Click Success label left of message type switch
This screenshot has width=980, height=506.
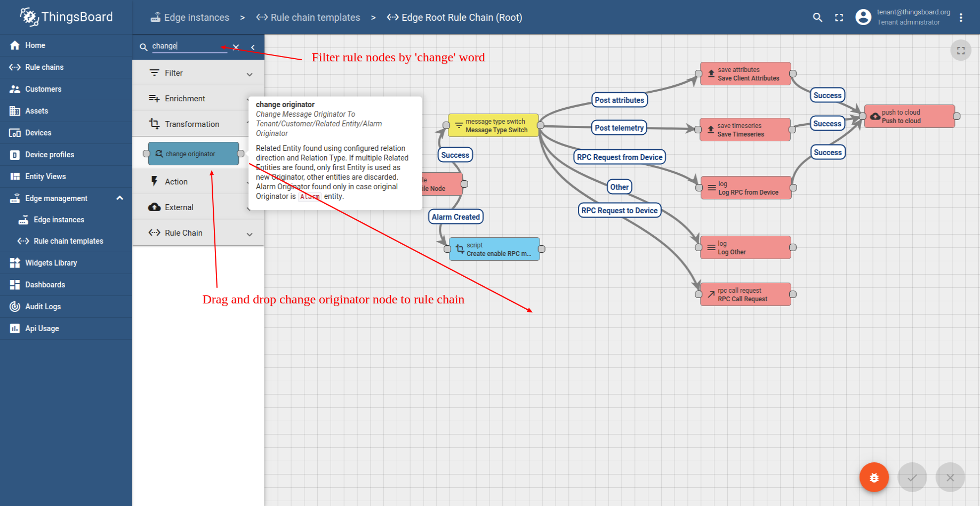455,155
